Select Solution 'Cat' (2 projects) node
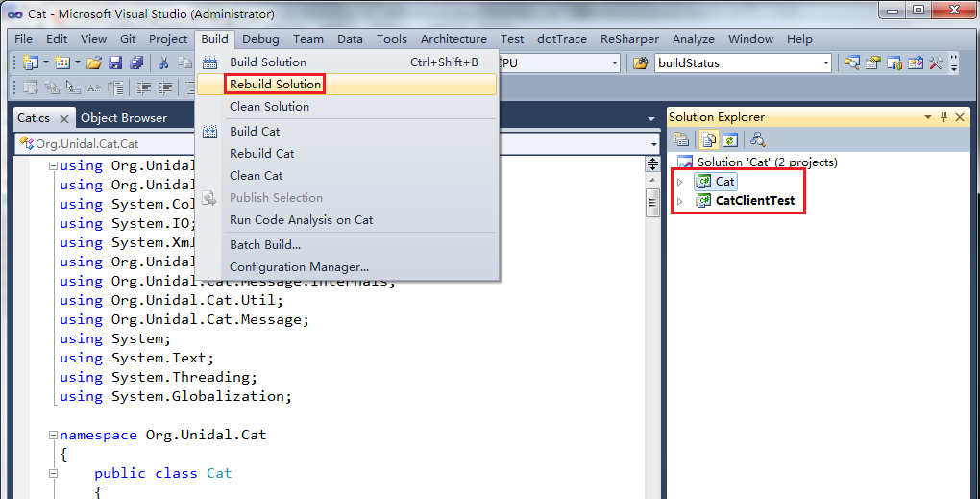This screenshot has height=499, width=980. (768, 162)
